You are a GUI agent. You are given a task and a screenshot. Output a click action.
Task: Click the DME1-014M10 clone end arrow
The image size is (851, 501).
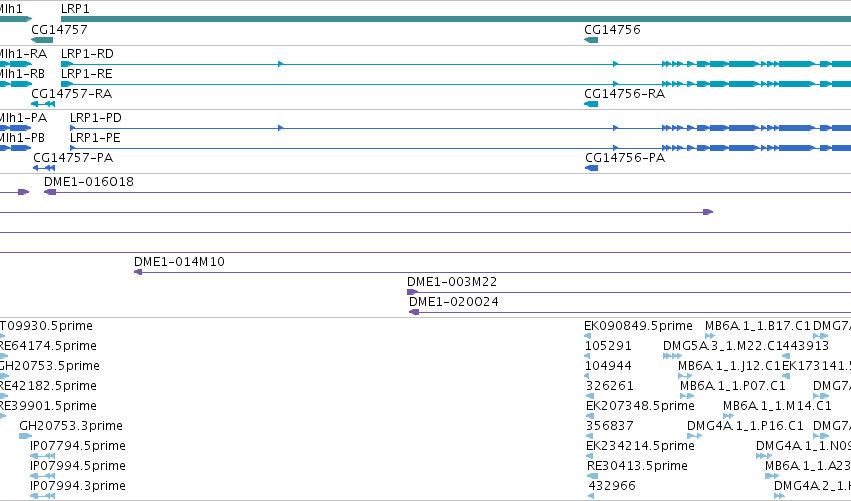pos(138,272)
